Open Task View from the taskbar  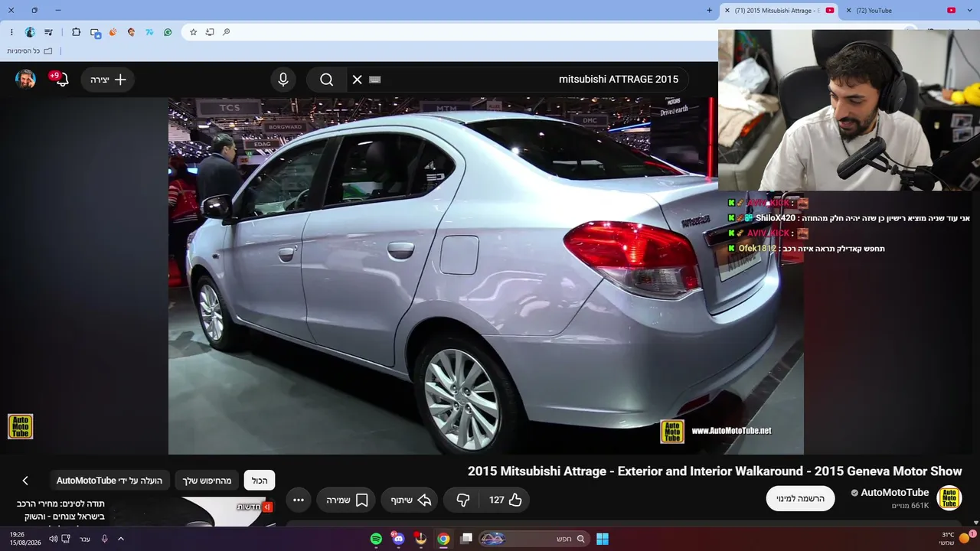click(x=466, y=539)
